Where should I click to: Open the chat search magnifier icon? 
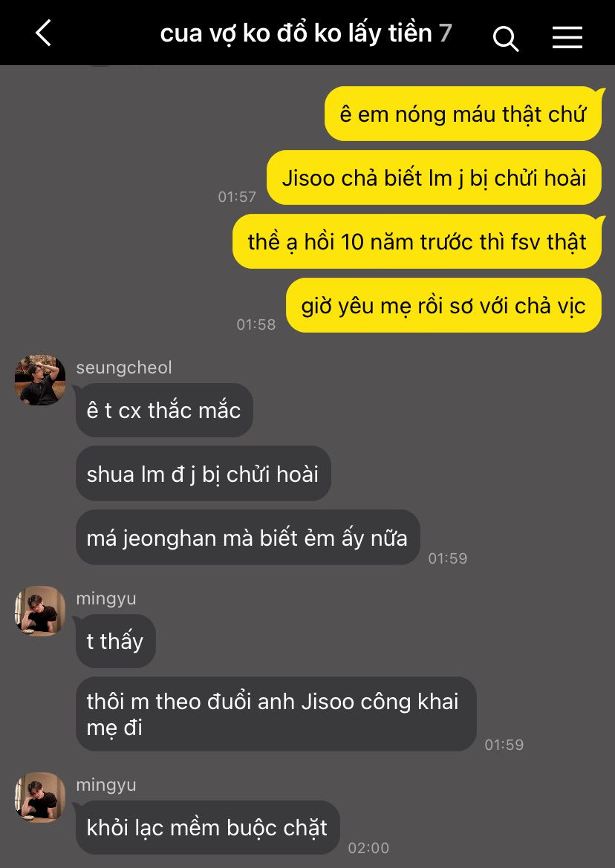tap(505, 38)
